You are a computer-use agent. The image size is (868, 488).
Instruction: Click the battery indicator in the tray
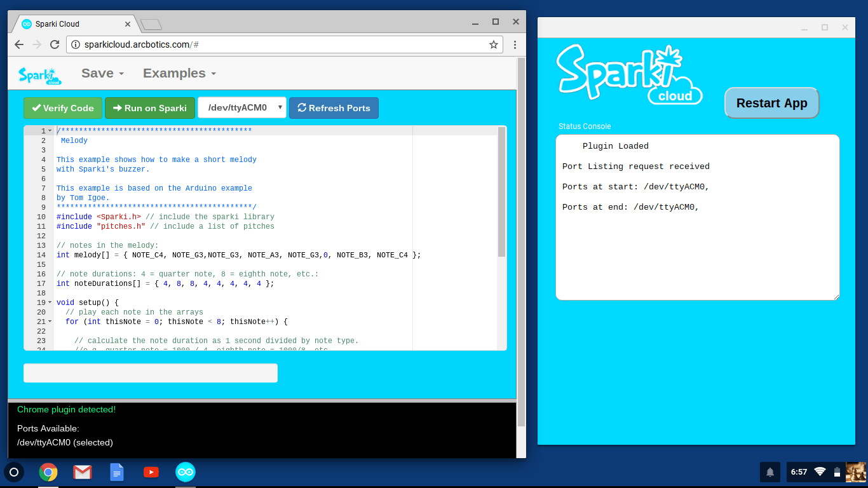coord(837,472)
